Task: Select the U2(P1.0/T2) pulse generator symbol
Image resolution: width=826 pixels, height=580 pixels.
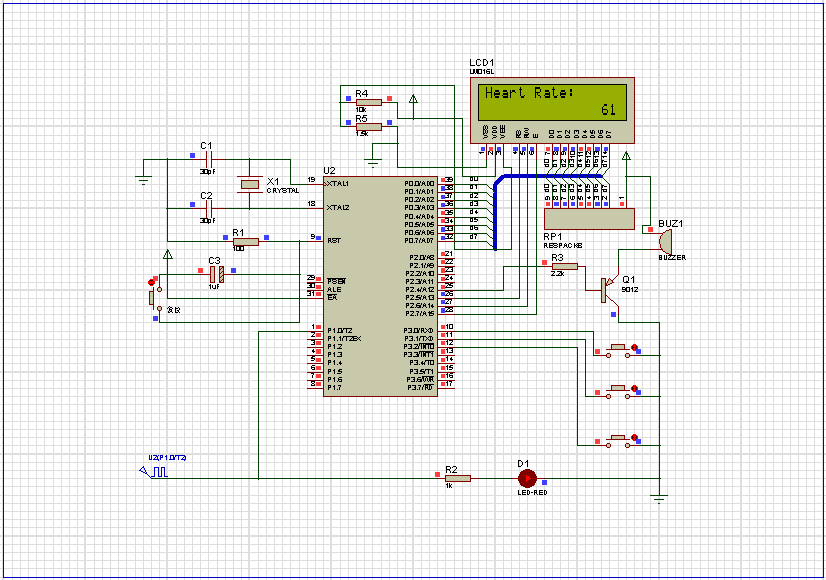Action: click(154, 471)
